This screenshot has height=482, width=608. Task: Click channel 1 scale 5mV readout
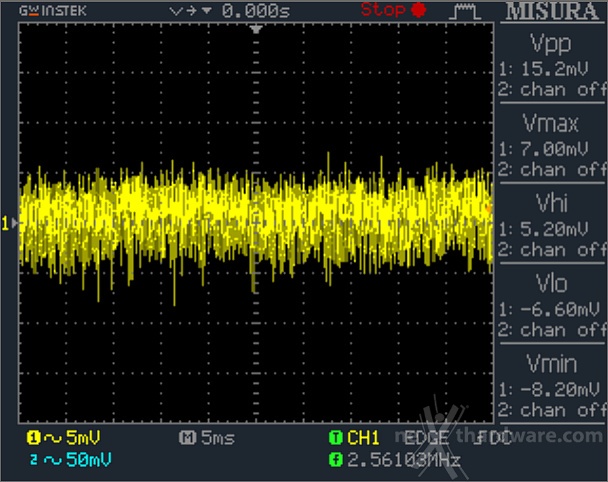tap(83, 438)
